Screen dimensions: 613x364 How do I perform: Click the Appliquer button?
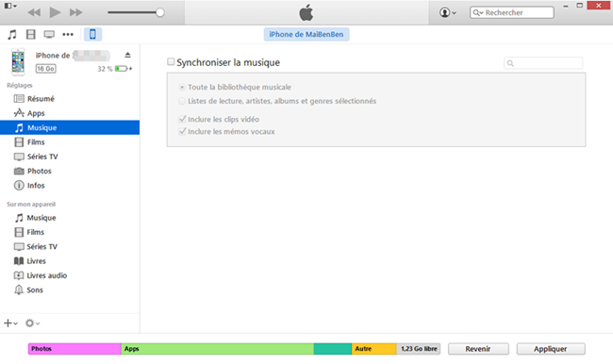(x=551, y=349)
